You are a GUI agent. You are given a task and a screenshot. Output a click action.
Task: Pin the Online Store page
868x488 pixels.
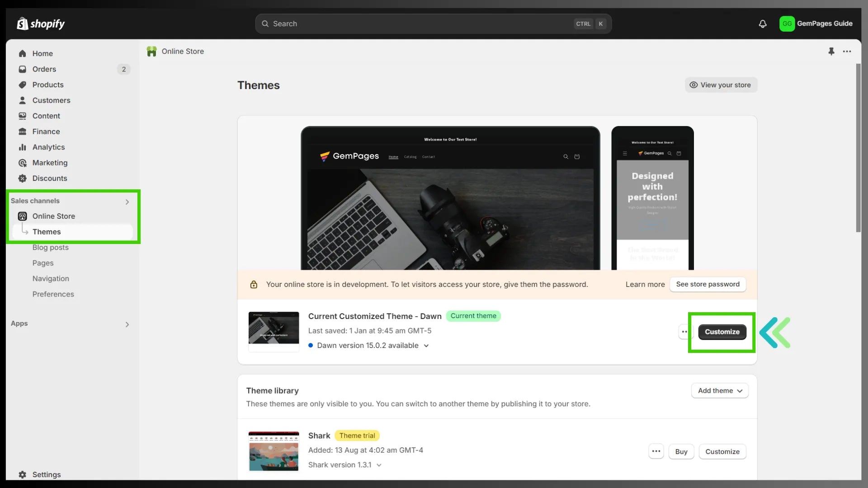tap(831, 52)
